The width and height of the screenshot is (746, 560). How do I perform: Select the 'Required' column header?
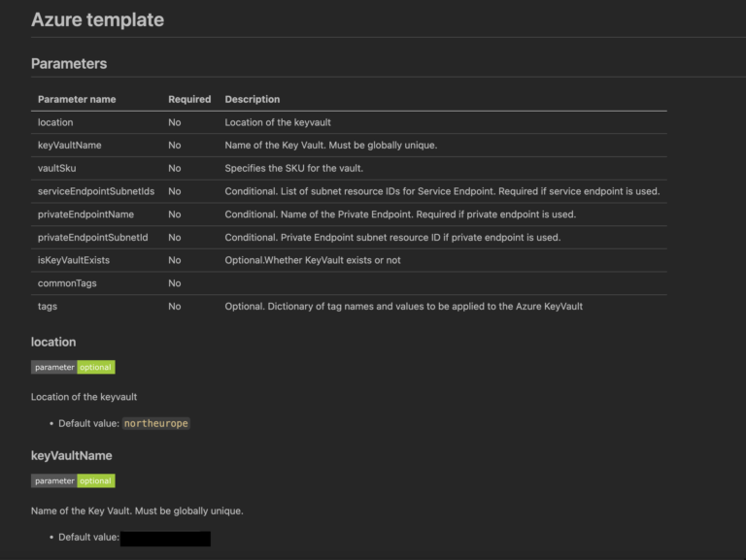(189, 99)
